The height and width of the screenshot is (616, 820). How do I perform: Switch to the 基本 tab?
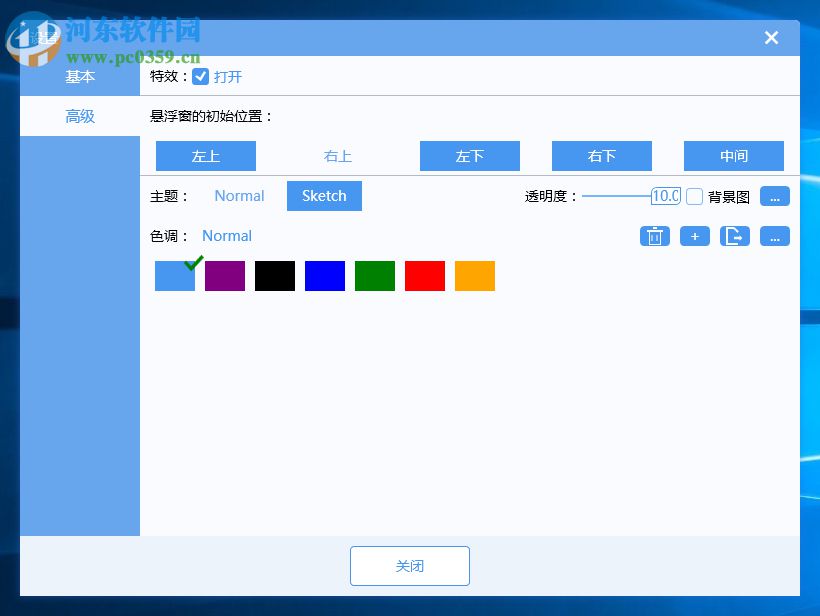point(80,76)
